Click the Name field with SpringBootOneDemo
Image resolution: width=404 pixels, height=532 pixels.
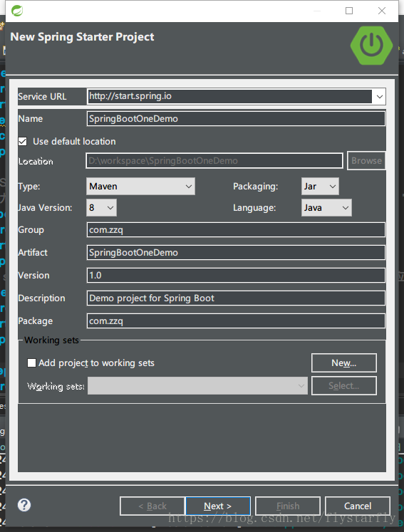coord(236,119)
